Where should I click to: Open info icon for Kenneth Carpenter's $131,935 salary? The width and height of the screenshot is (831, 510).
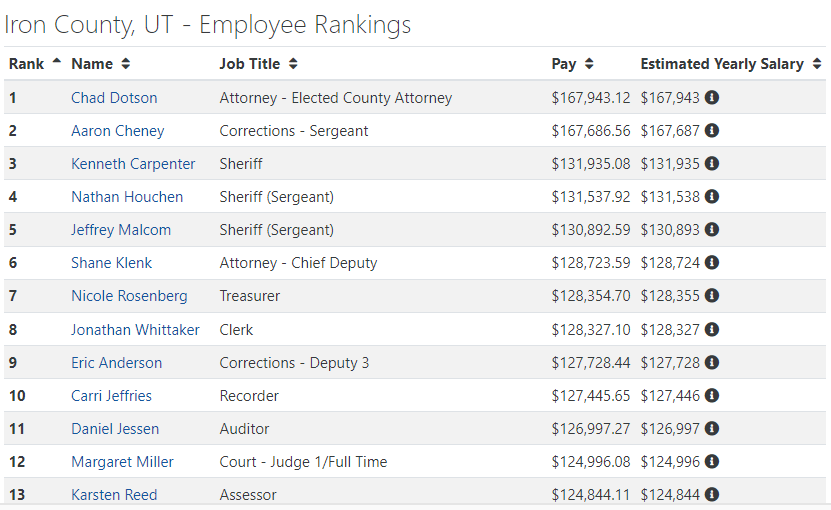click(712, 164)
